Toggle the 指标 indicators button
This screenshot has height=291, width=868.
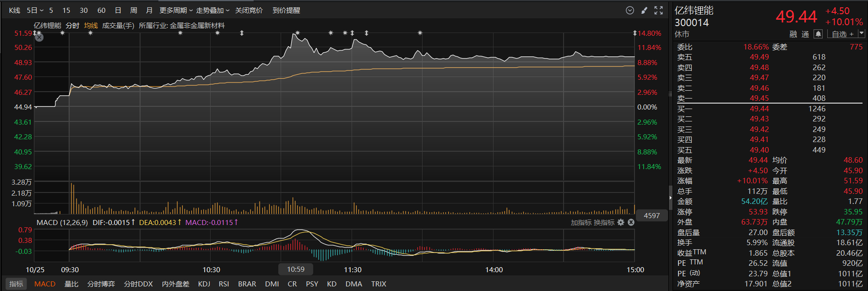coord(16,284)
